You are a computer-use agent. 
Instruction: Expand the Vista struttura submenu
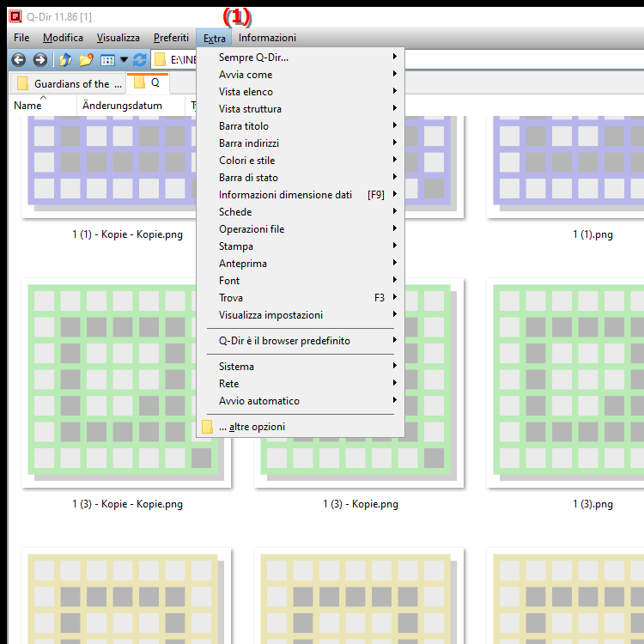[301, 109]
